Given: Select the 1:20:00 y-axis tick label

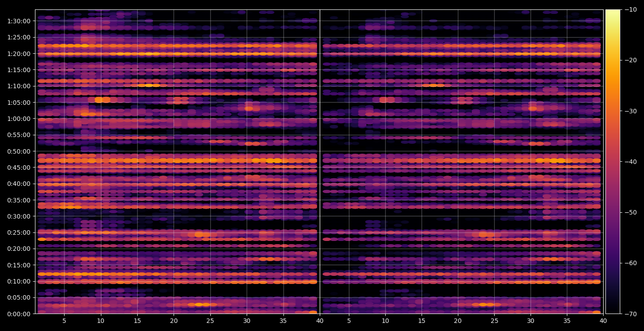Looking at the screenshot, I should click(19, 54).
